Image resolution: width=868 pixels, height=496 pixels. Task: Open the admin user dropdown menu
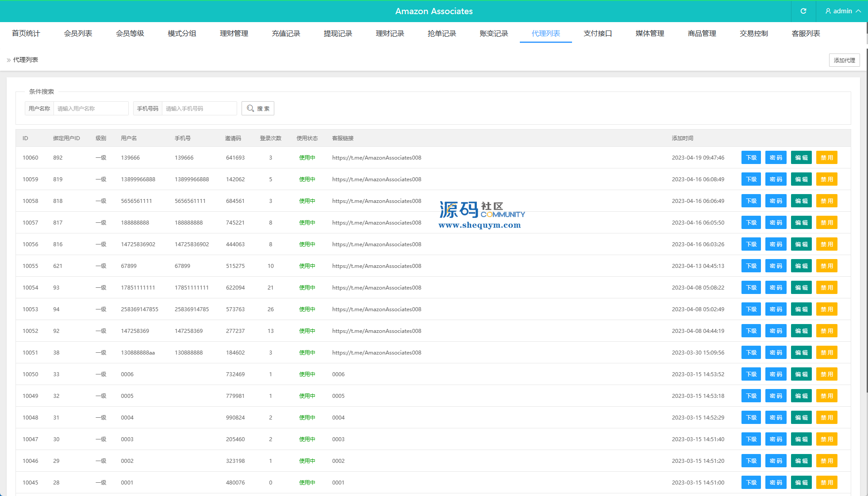842,11
